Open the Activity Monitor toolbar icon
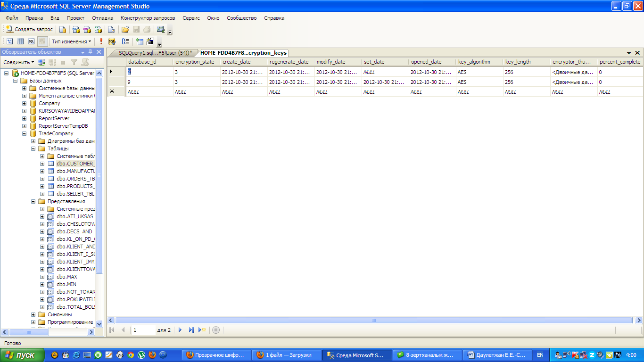This screenshot has height=362, width=644. tap(160, 29)
